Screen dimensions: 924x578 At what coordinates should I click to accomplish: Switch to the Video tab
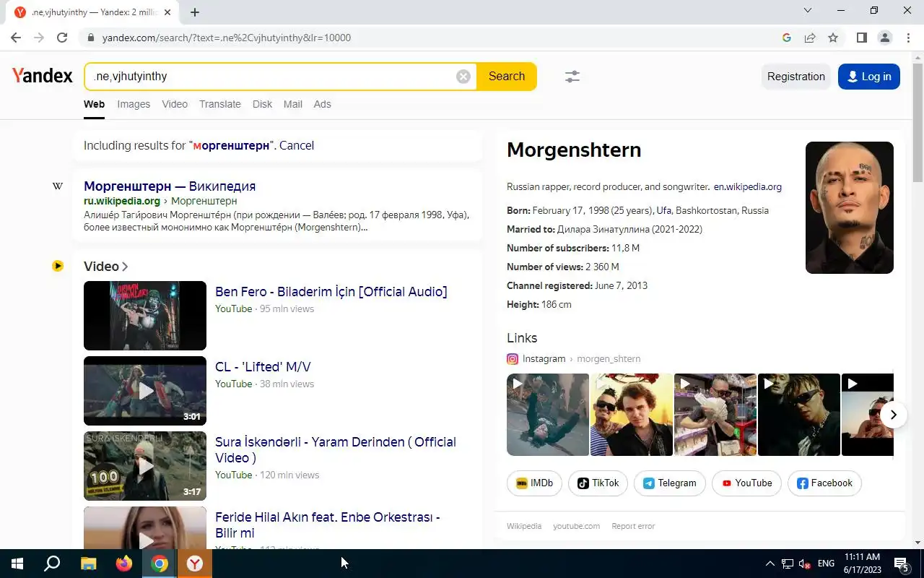pos(175,104)
